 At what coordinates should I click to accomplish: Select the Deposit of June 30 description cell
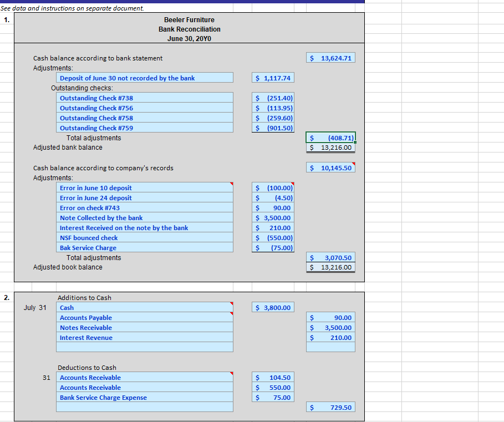[144, 77]
